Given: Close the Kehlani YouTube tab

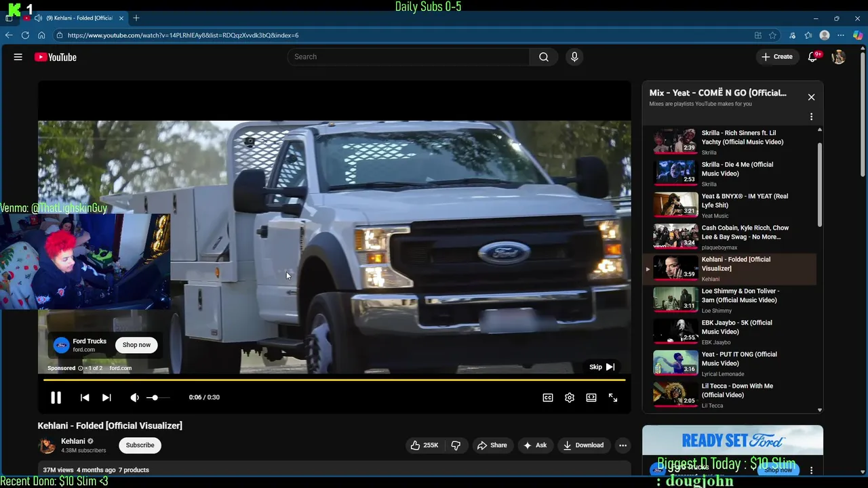Looking at the screenshot, I should 121,18.
